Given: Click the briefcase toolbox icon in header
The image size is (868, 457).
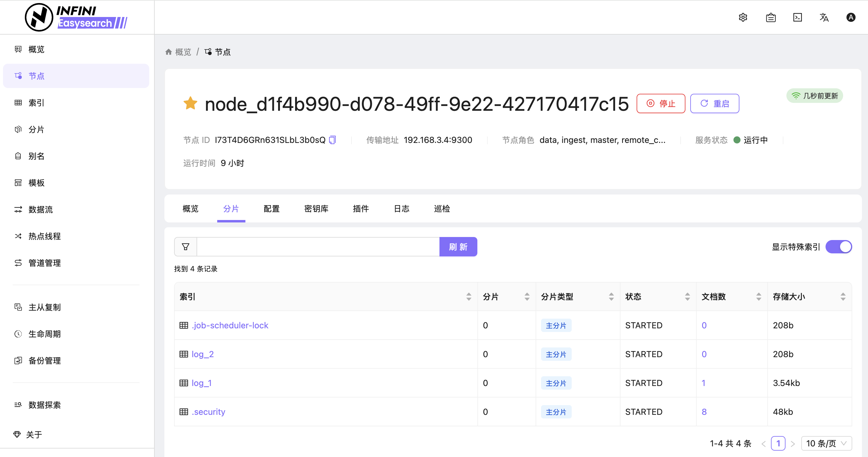Looking at the screenshot, I should [771, 17].
